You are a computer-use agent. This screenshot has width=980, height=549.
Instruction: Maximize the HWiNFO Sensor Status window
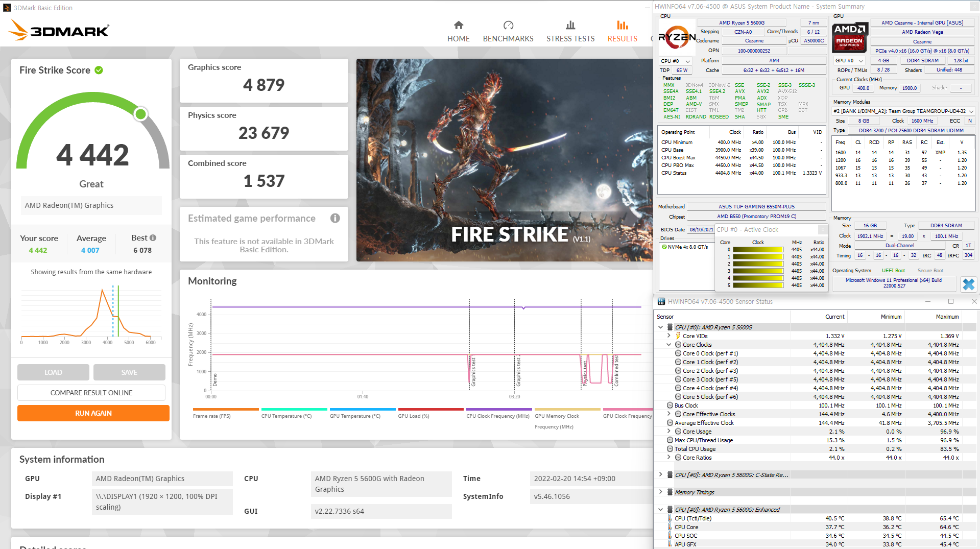(x=950, y=301)
